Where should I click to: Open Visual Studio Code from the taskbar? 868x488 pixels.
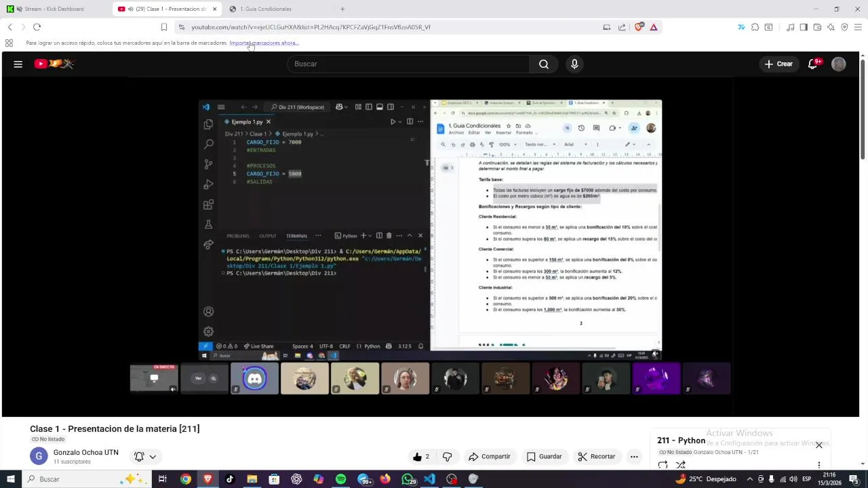[429, 479]
